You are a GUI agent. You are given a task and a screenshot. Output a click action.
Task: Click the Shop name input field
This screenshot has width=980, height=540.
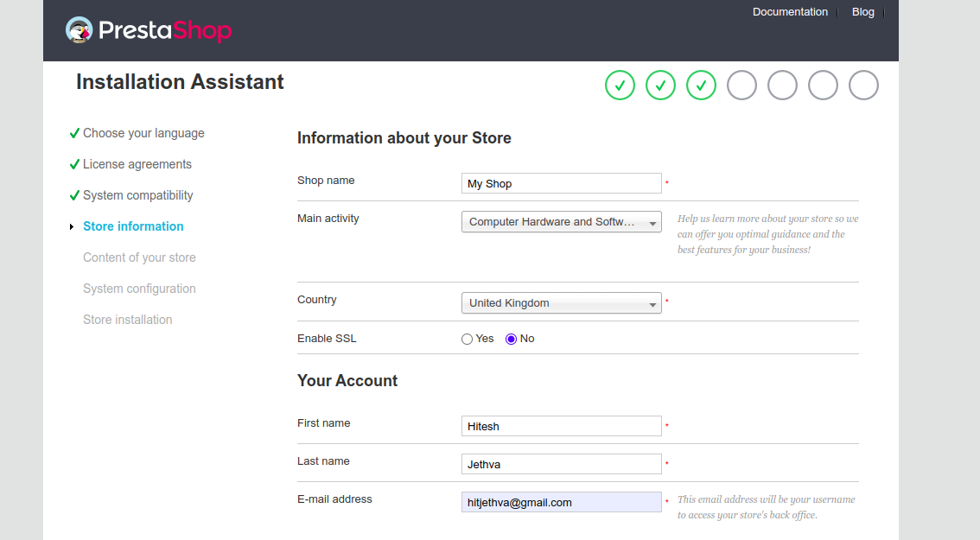click(561, 183)
